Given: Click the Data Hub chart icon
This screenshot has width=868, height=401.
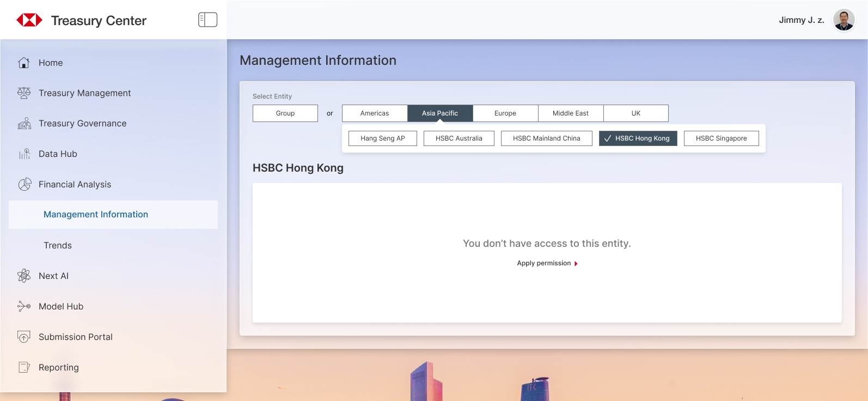Looking at the screenshot, I should [x=24, y=154].
